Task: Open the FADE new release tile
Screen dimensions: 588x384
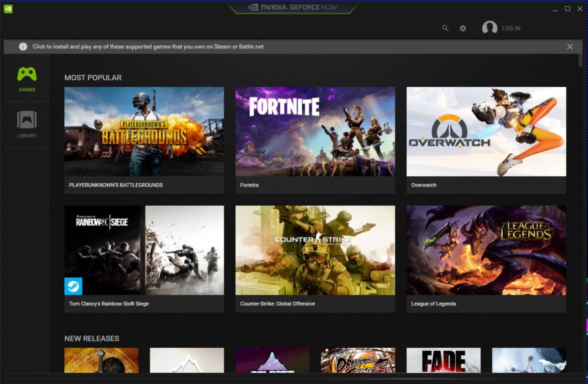Action: click(443, 360)
